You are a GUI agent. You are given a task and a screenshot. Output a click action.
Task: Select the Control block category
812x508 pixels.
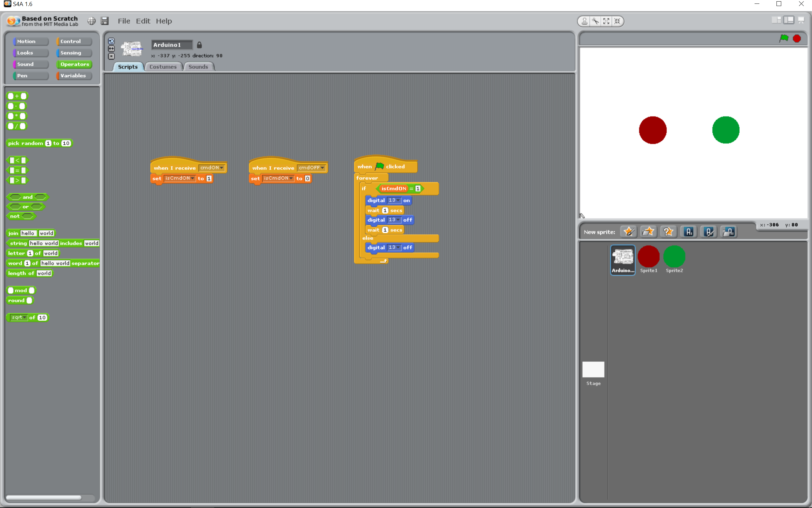coord(74,41)
